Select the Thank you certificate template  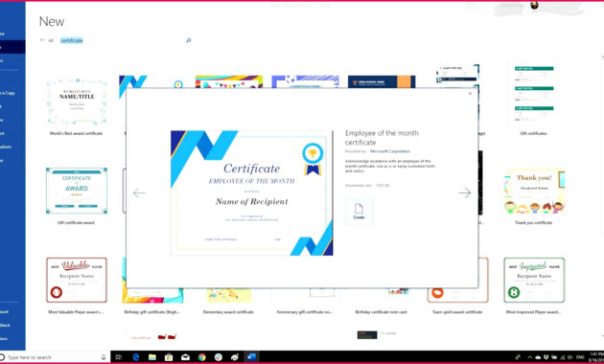tap(534, 191)
